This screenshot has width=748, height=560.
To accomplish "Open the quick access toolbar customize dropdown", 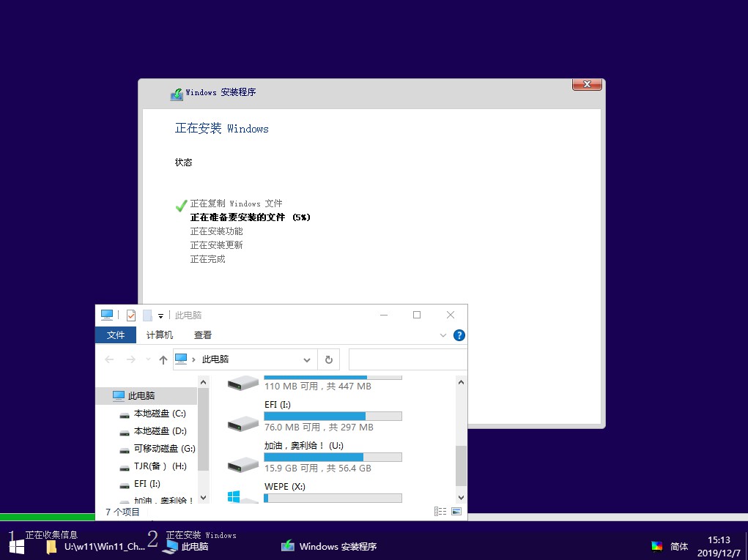I will pyautogui.click(x=160, y=316).
